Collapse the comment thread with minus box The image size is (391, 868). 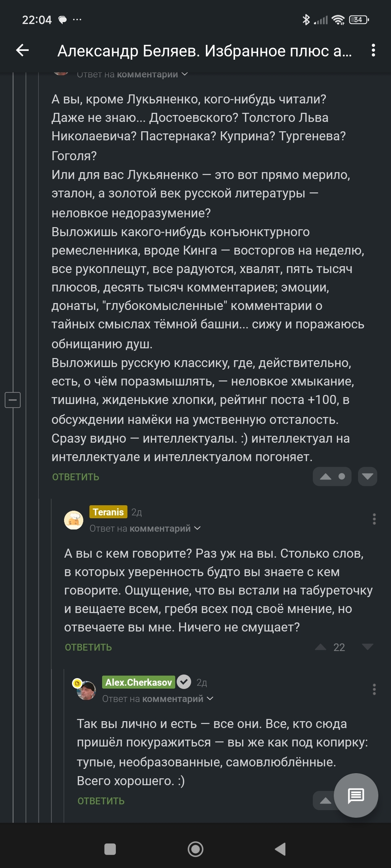pos(13,400)
